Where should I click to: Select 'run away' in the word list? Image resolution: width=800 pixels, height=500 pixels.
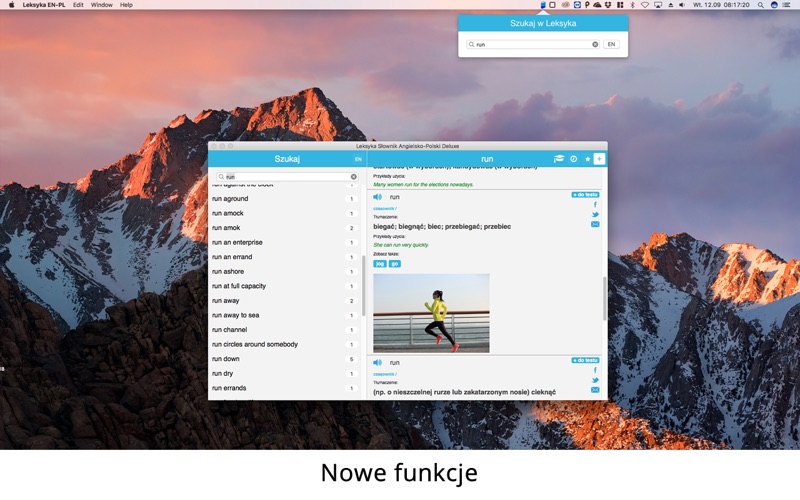[x=287, y=301]
